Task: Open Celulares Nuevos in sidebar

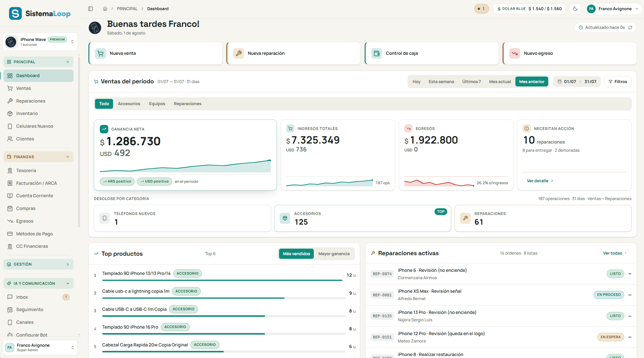Action: [x=38, y=126]
